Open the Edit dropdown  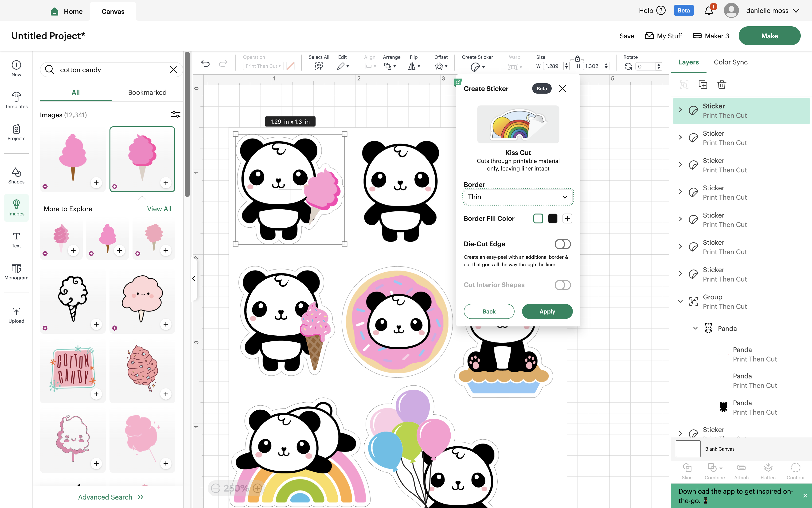pos(343,66)
